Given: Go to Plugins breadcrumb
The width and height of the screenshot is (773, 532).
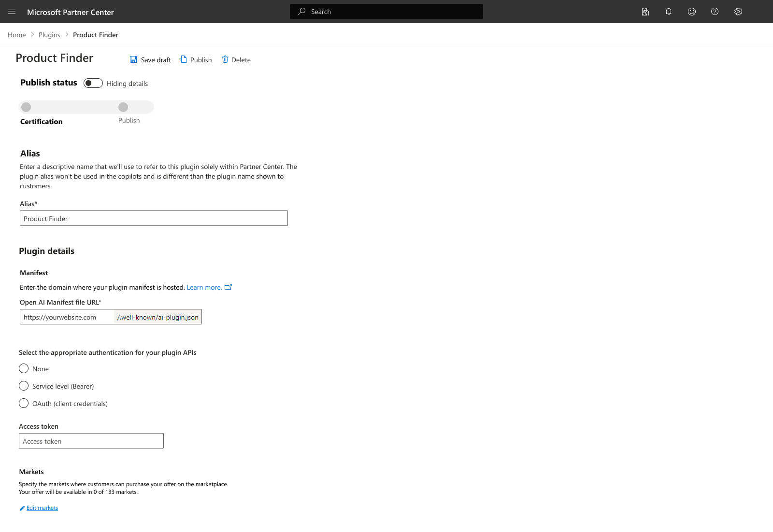Looking at the screenshot, I should [49, 35].
